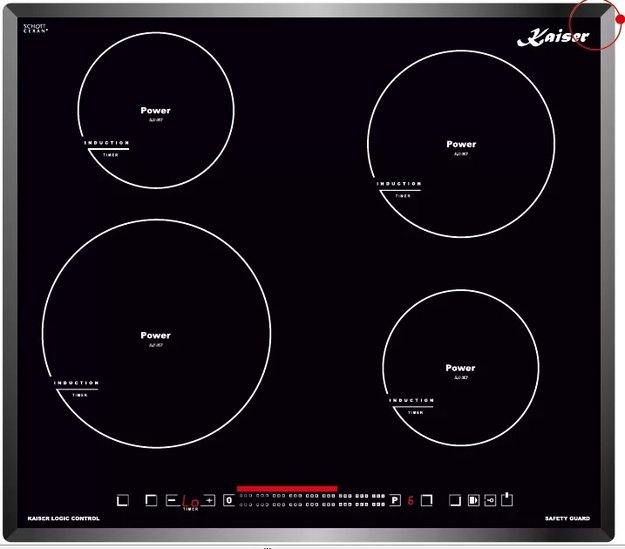Tap the P power boost button
Screen dimensions: 625x549
[x=395, y=499]
